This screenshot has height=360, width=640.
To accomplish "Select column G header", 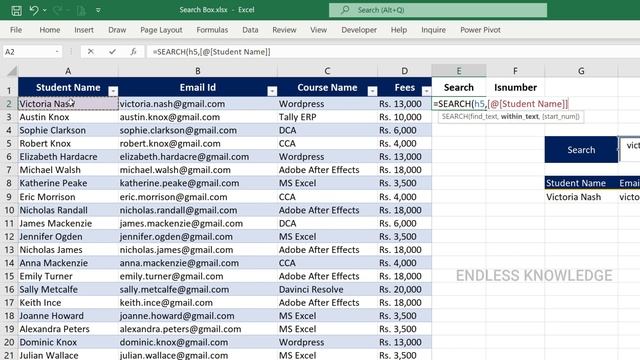I will point(581,71).
